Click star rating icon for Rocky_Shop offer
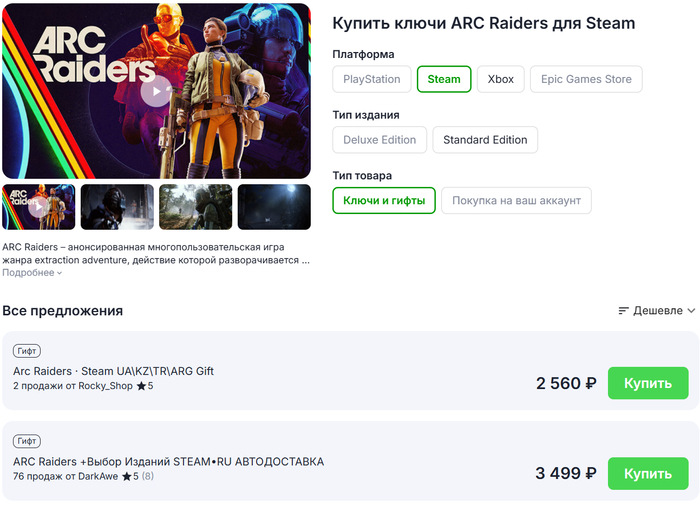This screenshot has width=700, height=505. 141,386
